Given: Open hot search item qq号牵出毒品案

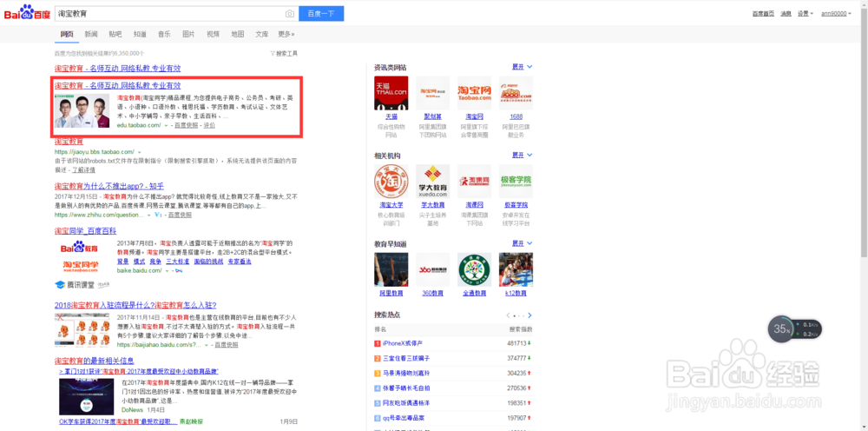Looking at the screenshot, I should point(403,418).
